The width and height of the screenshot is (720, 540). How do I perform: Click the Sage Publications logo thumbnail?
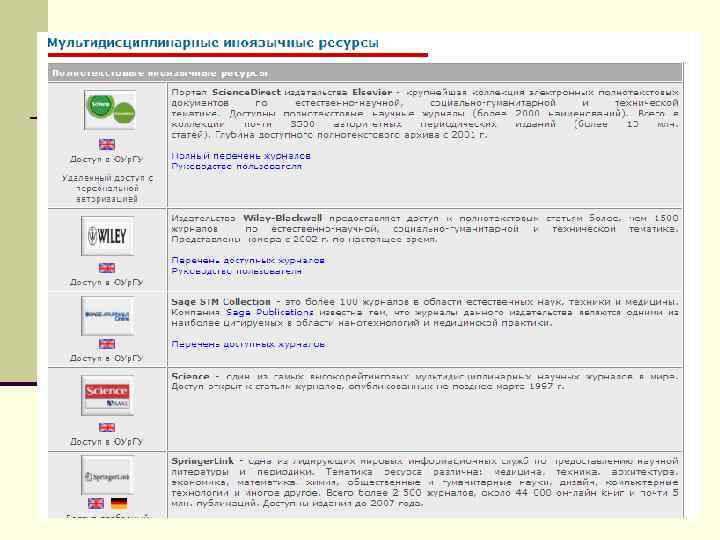(x=107, y=316)
